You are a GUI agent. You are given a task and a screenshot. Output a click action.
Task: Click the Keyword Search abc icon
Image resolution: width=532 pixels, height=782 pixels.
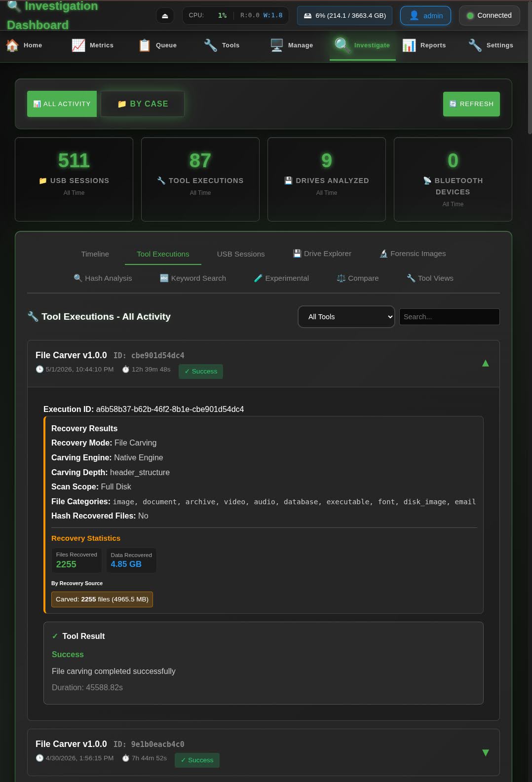(164, 278)
